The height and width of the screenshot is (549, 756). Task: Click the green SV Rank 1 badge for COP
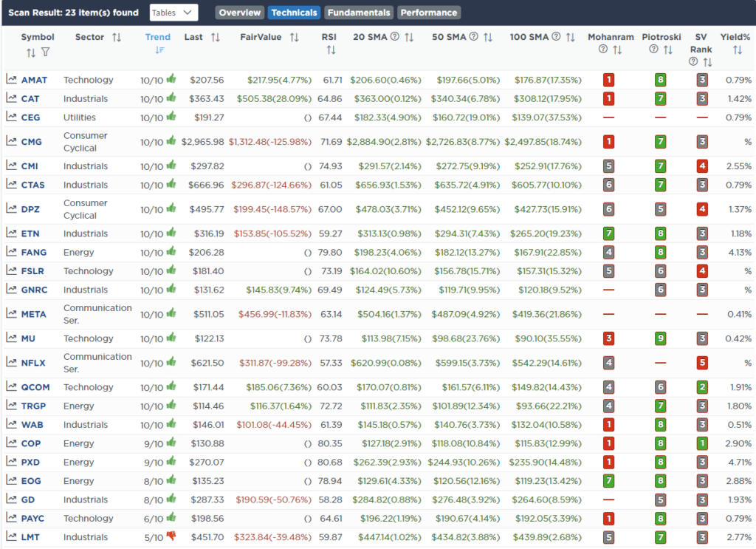point(702,443)
